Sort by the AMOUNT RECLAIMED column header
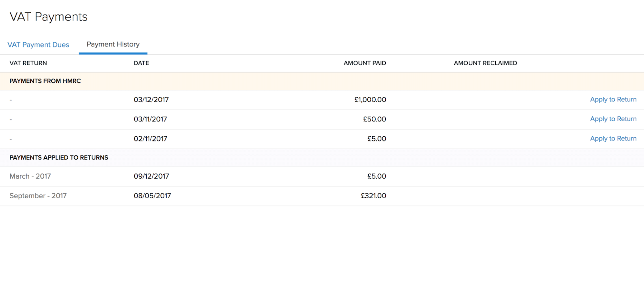This screenshot has width=644, height=306. [x=485, y=63]
